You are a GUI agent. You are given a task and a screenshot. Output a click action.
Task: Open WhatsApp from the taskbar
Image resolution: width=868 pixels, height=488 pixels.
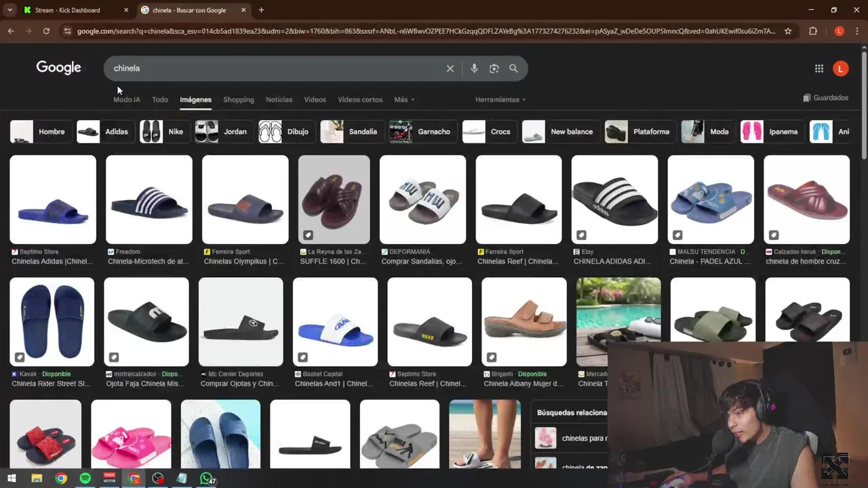pyautogui.click(x=207, y=479)
